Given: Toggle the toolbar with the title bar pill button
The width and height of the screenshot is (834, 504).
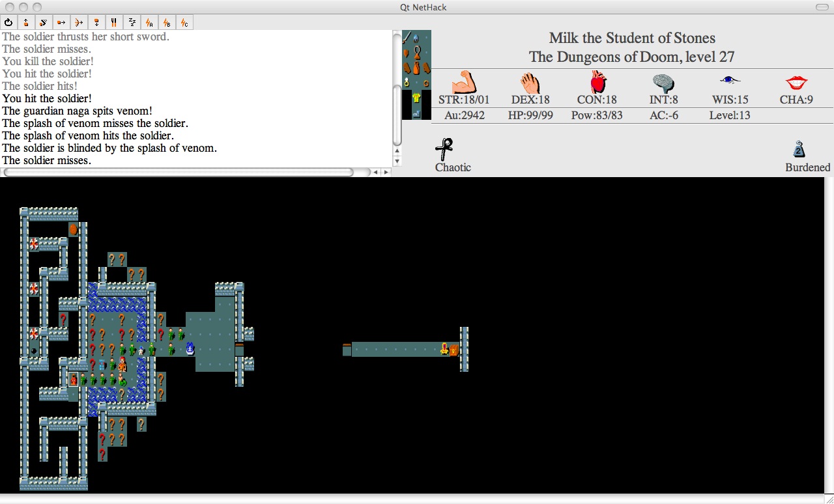Looking at the screenshot, I should click(x=821, y=7).
